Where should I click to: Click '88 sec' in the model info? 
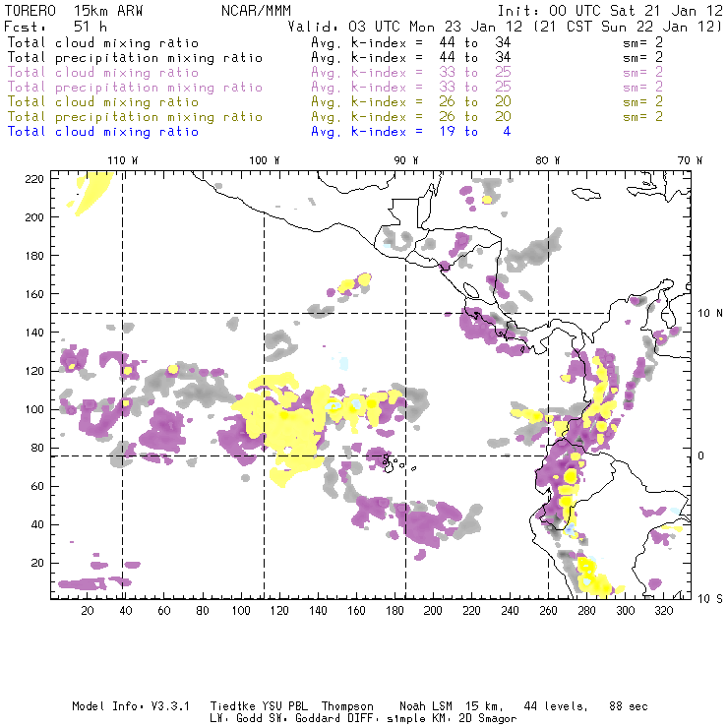(629, 706)
